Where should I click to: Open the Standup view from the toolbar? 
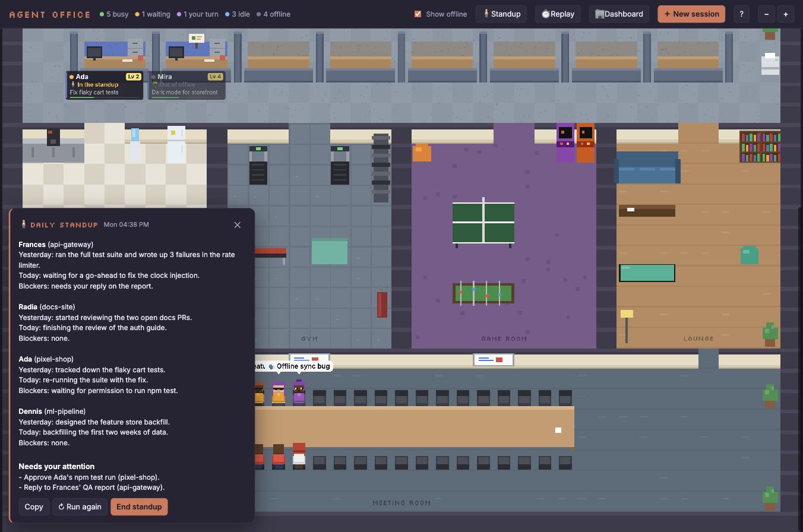[x=501, y=14]
